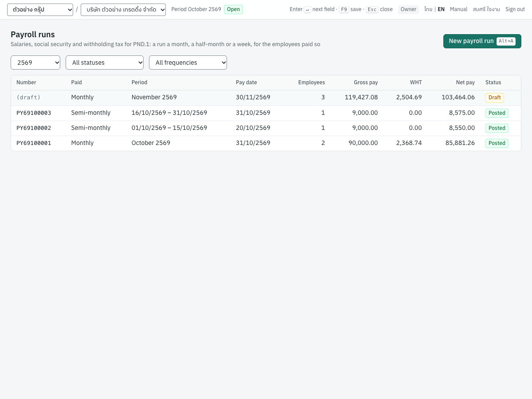Click gross pay 90,000.00
Image resolution: width=532 pixels, height=399 pixels.
(x=363, y=143)
